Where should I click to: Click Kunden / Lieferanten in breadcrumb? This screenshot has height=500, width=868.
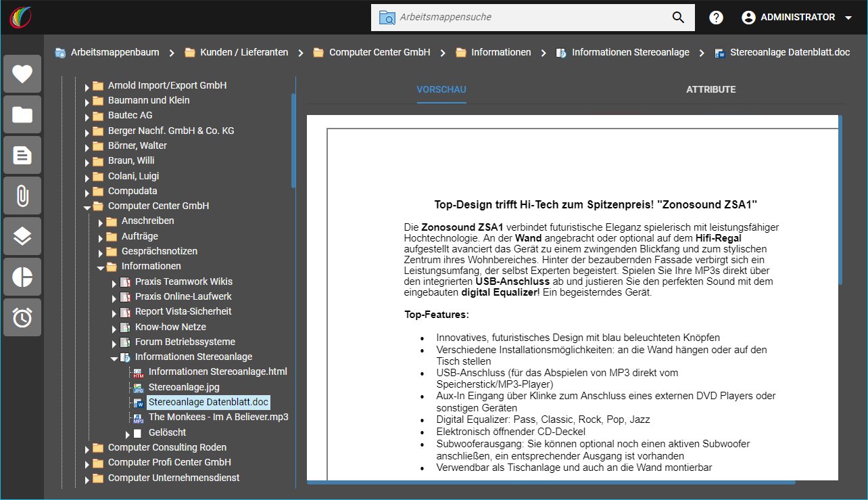pyautogui.click(x=244, y=52)
